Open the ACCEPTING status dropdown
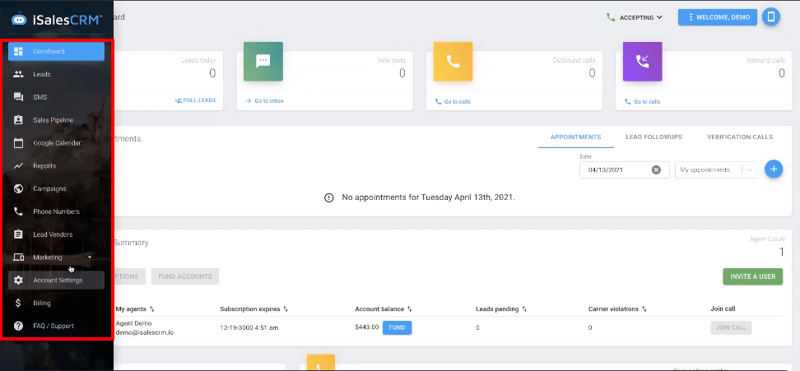 pyautogui.click(x=641, y=17)
